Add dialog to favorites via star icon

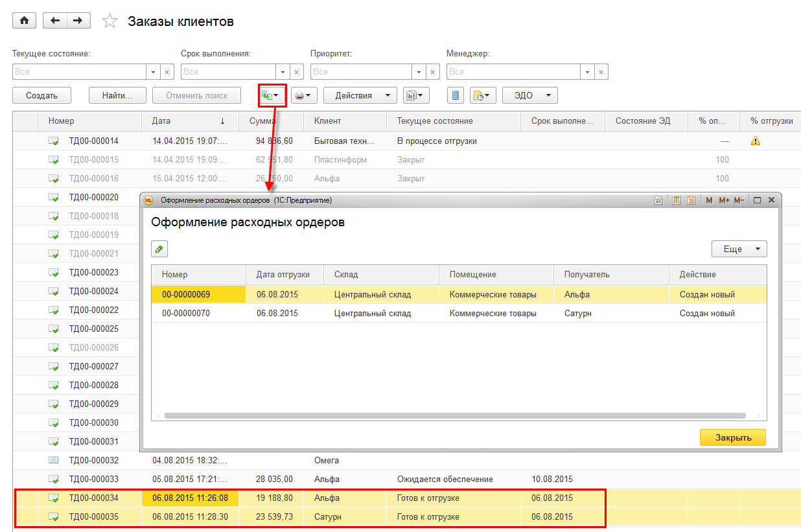click(x=658, y=200)
